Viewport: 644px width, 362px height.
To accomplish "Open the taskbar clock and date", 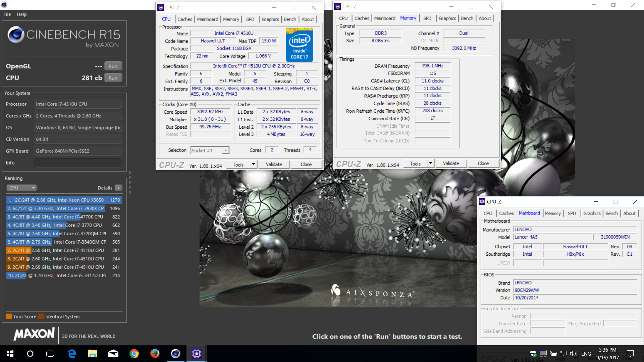I will [607, 354].
